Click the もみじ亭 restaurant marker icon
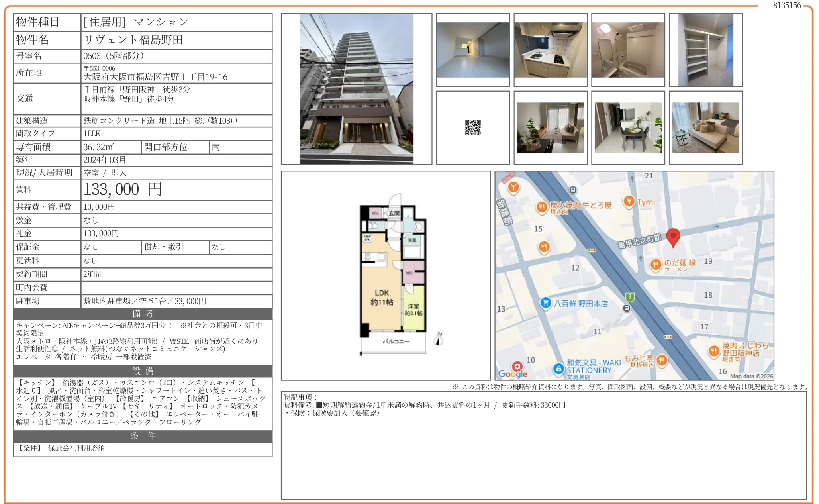 662,360
